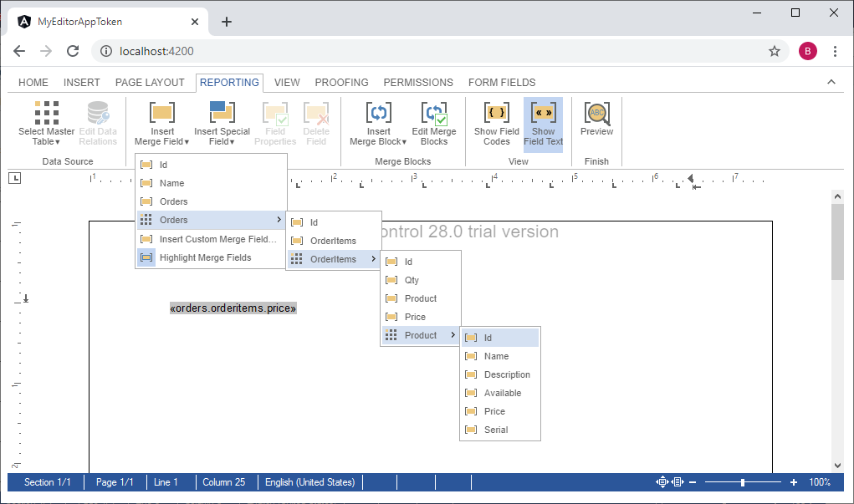The width and height of the screenshot is (854, 504).
Task: Choose Product field in OrderItems submenu
Action: 421,299
